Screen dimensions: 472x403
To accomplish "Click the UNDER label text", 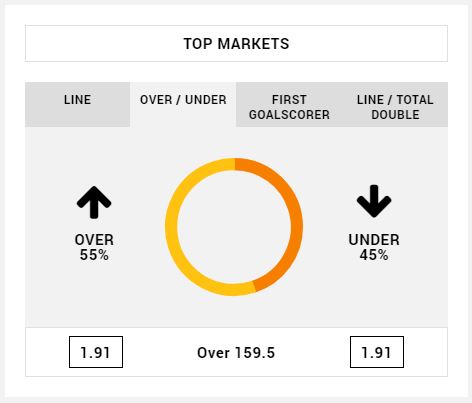I will pos(374,240).
